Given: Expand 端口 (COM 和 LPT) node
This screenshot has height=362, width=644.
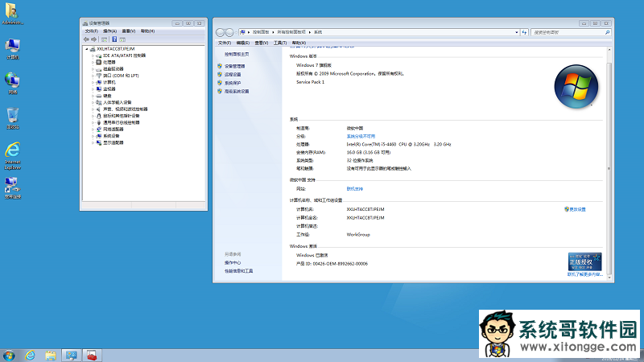Looking at the screenshot, I should (93, 76).
